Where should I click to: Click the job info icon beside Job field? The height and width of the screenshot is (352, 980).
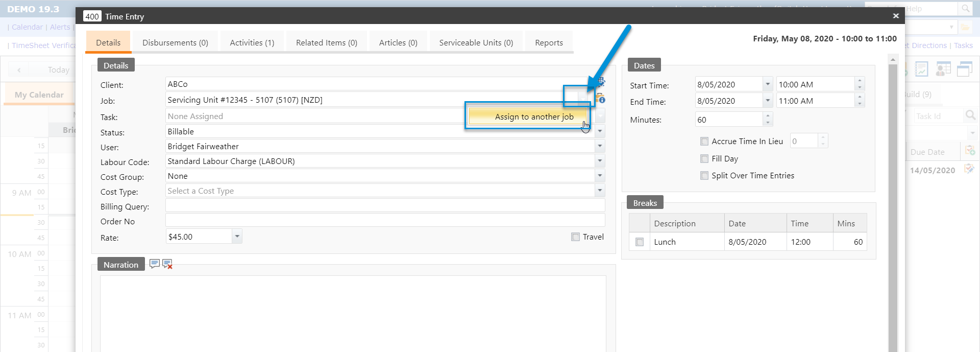(601, 98)
